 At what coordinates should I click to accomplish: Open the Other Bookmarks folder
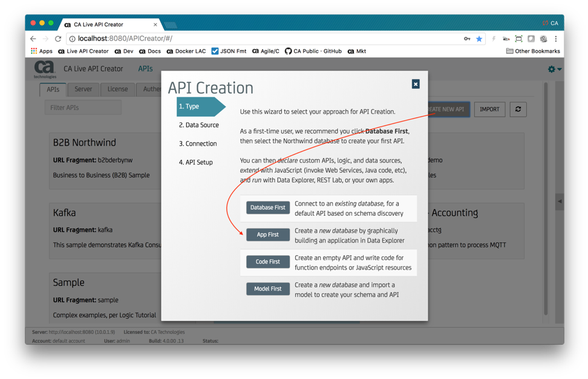coord(533,51)
